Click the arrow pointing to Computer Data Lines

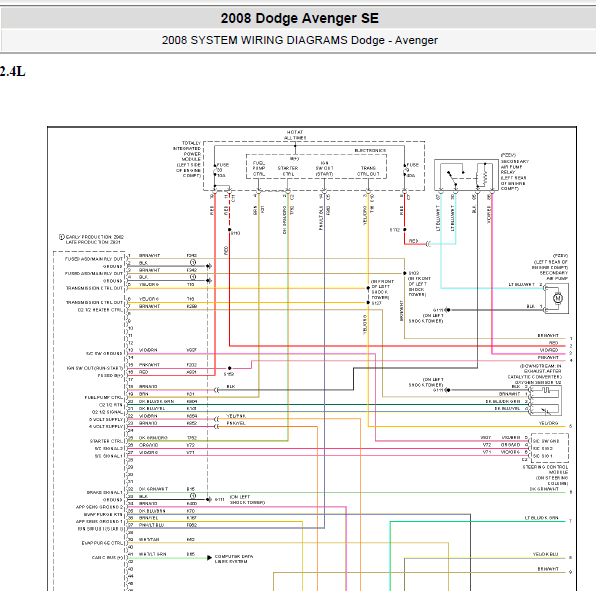(x=209, y=558)
